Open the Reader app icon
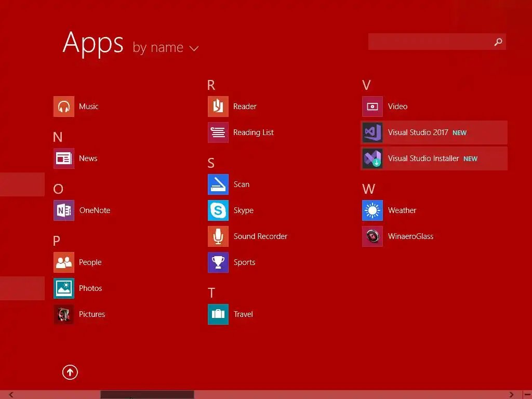532x399 pixels. click(218, 107)
